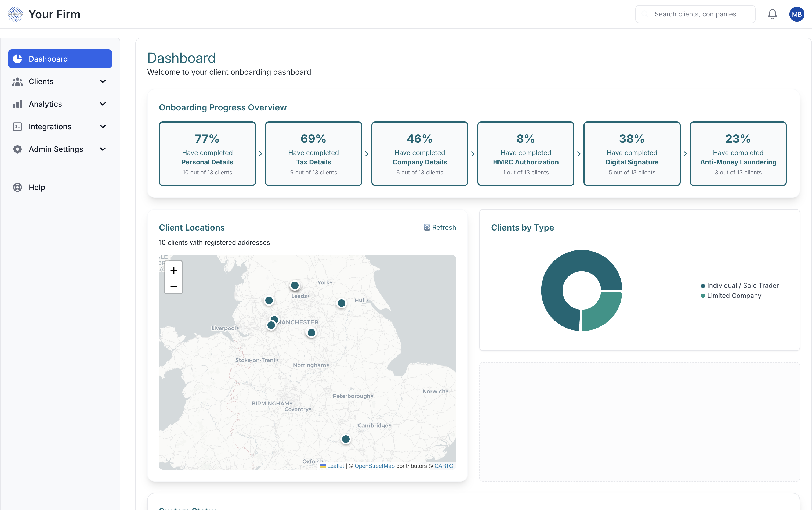
Task: Click the Your Firm logo icon
Action: coord(15,14)
